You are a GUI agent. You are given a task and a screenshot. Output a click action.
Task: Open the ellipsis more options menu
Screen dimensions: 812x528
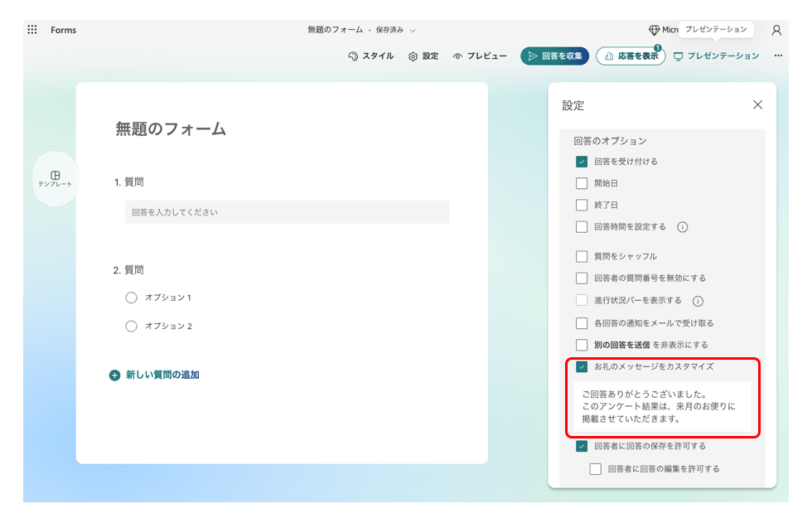[x=777, y=56]
